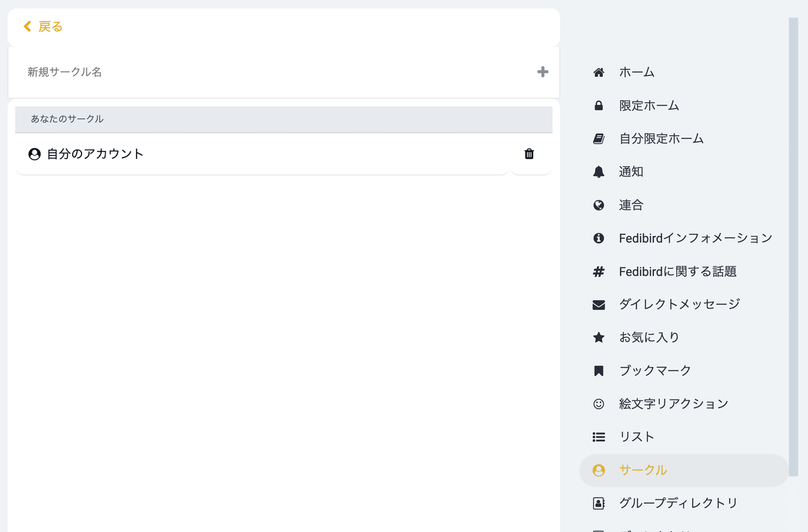Click the home icon in sidebar
The image size is (808, 532).
(x=599, y=72)
